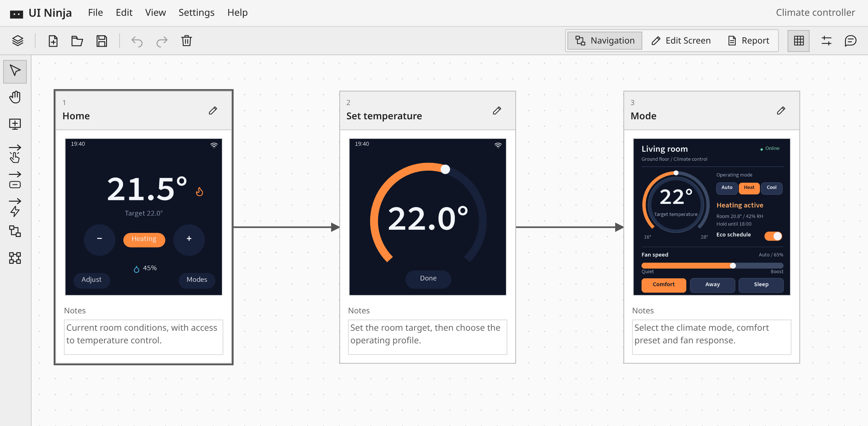Save the project with the floppy disk icon
The width and height of the screenshot is (868, 426).
102,41
